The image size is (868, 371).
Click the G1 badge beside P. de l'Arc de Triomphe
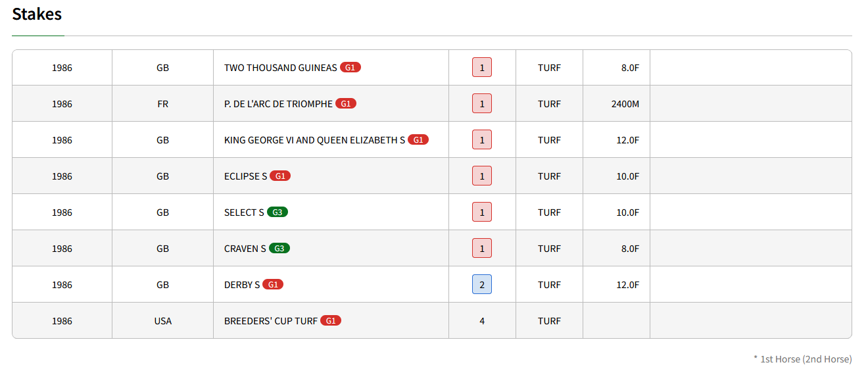pos(346,104)
